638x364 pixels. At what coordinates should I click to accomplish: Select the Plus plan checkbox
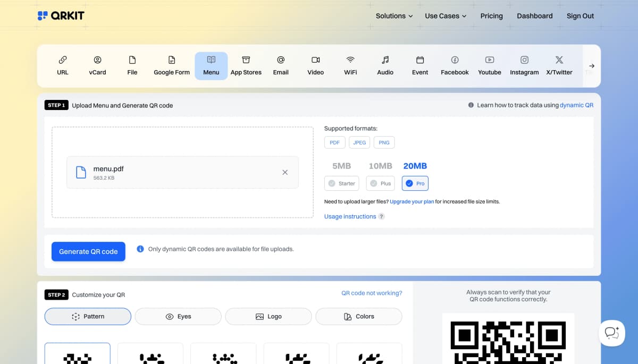(373, 183)
